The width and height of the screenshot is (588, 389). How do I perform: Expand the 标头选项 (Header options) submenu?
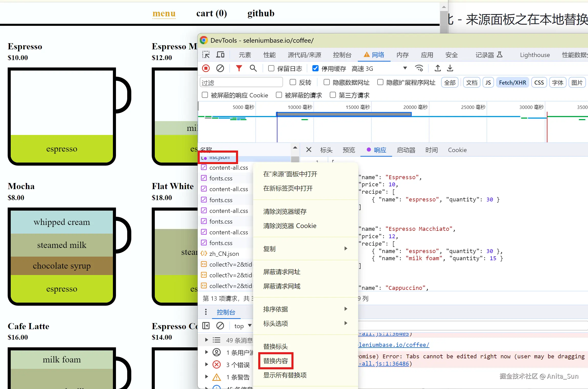pos(305,323)
